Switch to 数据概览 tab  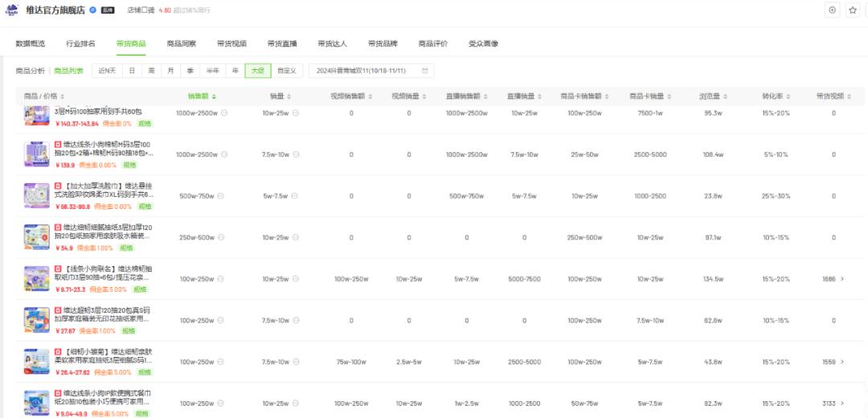click(x=31, y=43)
